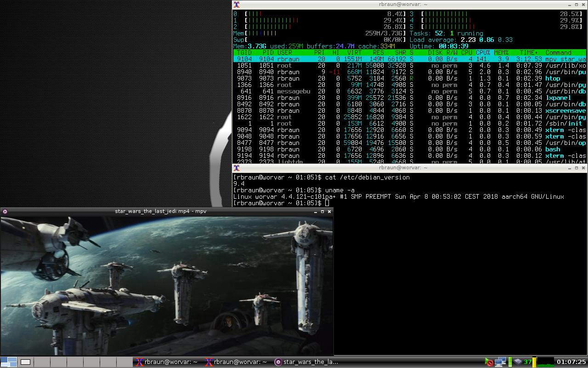Sort htop by the TIME+ column header

pos(529,52)
